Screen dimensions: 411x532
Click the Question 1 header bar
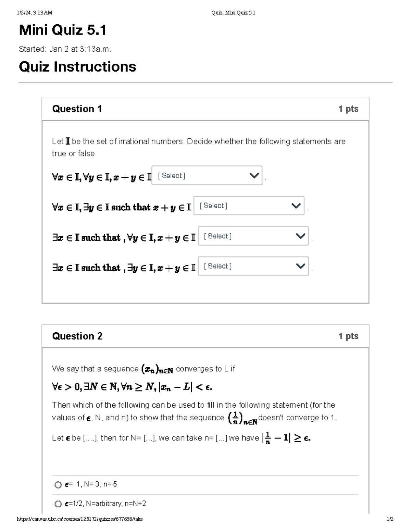coord(206,109)
